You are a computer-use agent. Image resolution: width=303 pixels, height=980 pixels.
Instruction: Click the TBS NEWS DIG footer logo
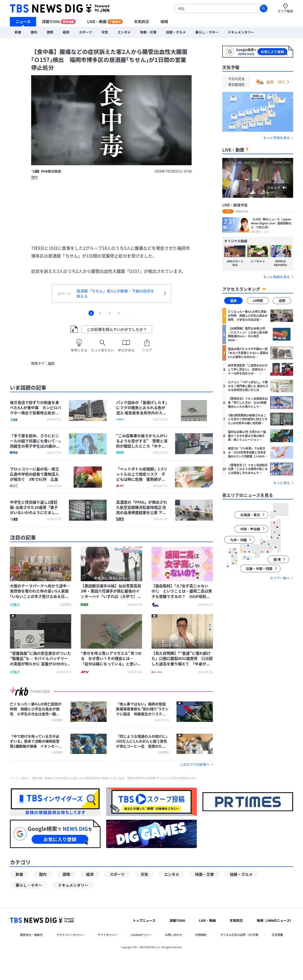point(42,920)
